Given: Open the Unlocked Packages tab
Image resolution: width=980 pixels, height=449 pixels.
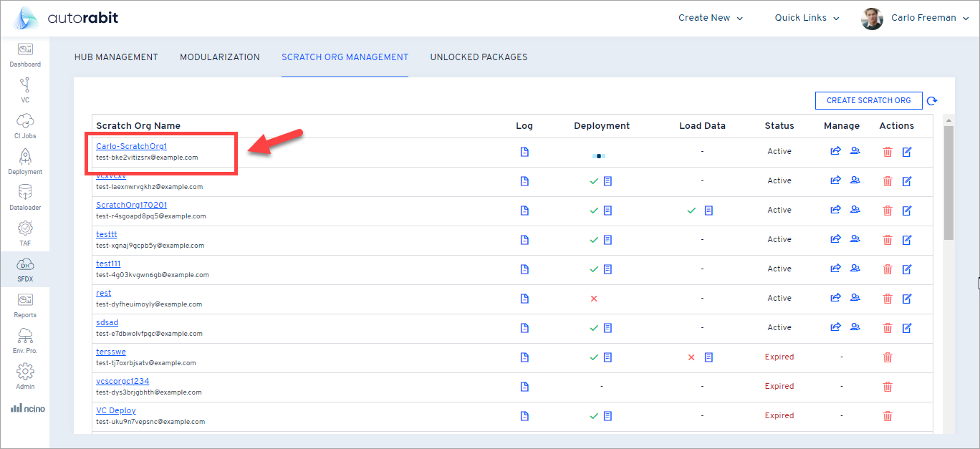Looking at the screenshot, I should tap(479, 57).
